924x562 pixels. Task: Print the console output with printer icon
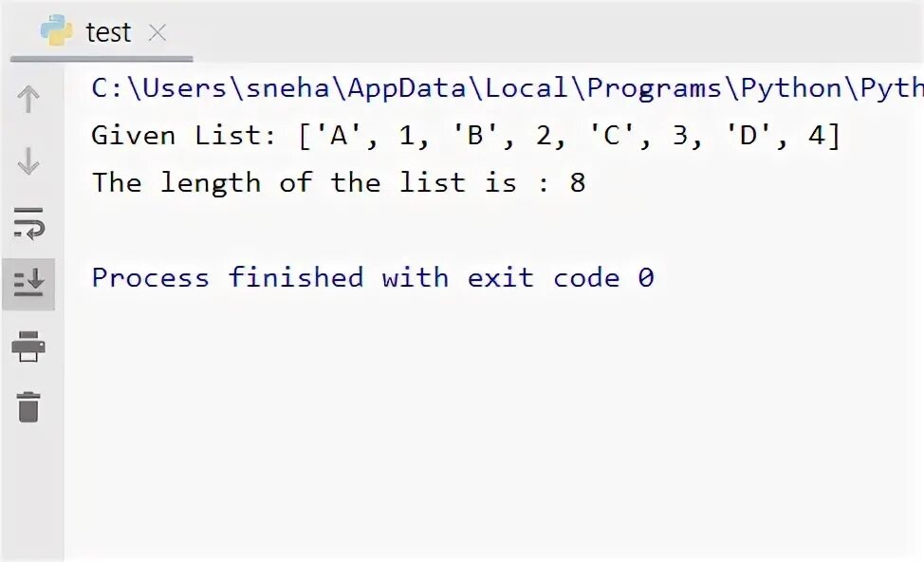click(28, 347)
